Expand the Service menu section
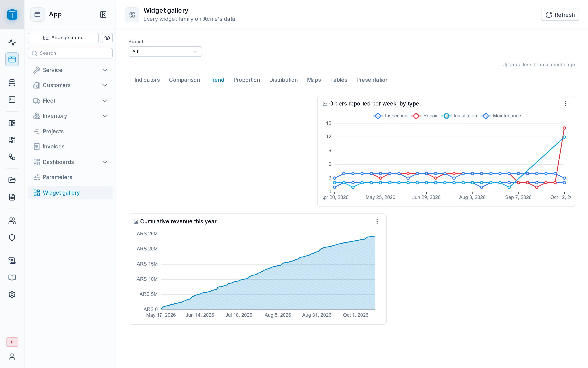 coord(70,70)
